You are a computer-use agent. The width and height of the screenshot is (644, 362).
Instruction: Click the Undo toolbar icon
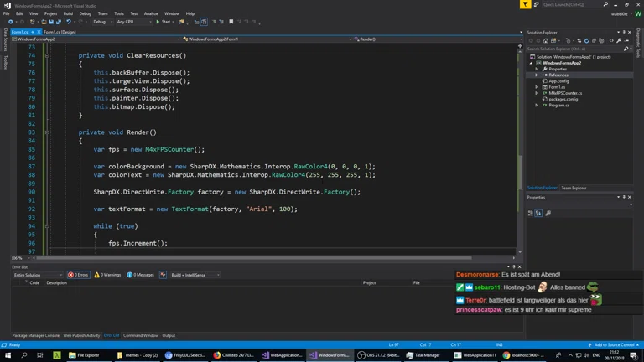(69, 22)
